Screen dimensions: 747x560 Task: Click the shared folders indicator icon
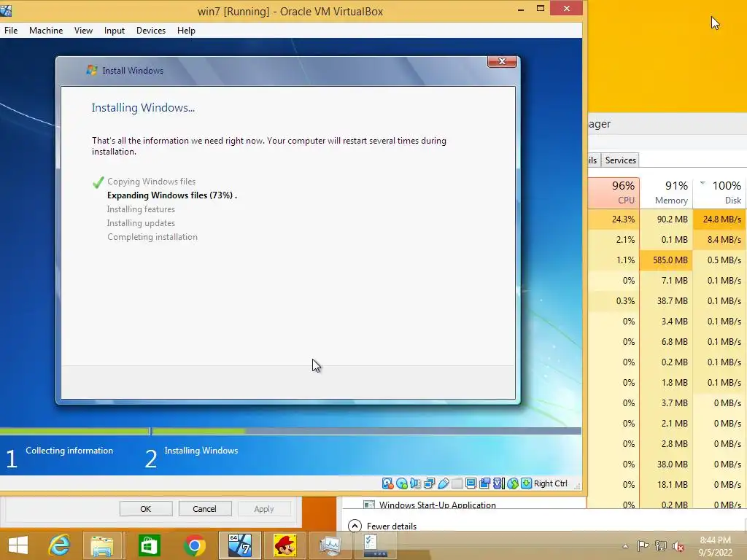pyautogui.click(x=457, y=484)
